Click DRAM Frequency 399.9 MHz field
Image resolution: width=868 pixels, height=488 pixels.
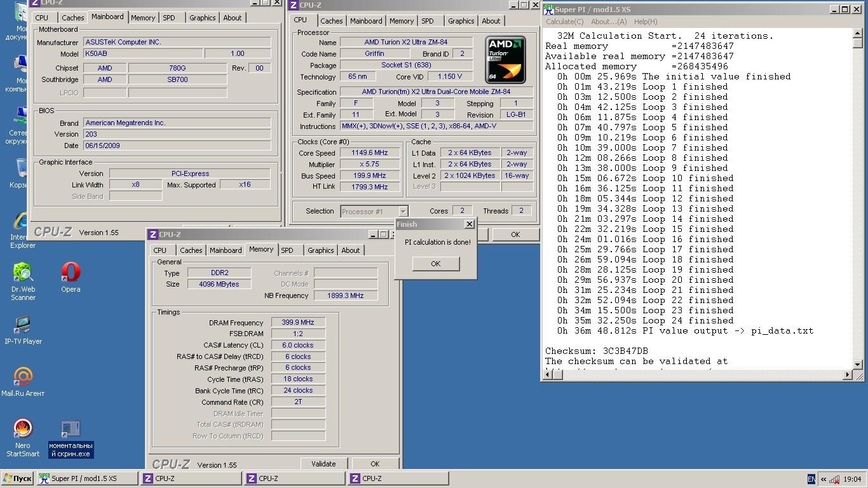click(298, 322)
